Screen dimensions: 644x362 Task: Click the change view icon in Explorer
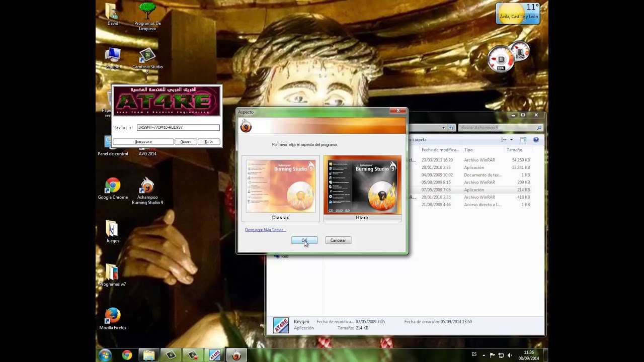[x=504, y=140]
